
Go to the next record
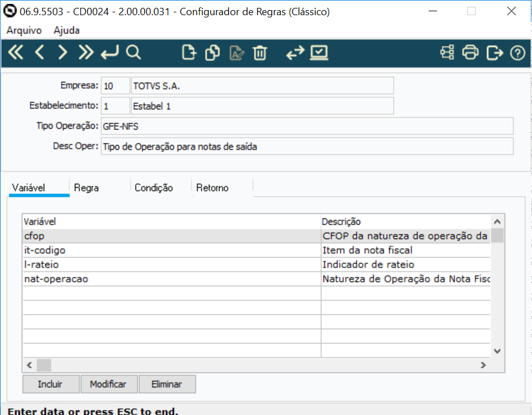pos(63,53)
